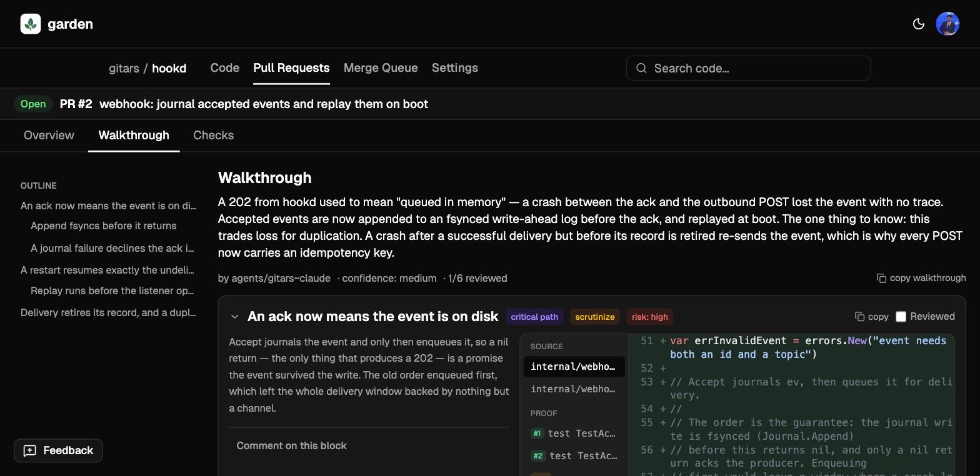The image size is (980, 476).
Task: Open the Checks tab
Action: pyautogui.click(x=213, y=135)
